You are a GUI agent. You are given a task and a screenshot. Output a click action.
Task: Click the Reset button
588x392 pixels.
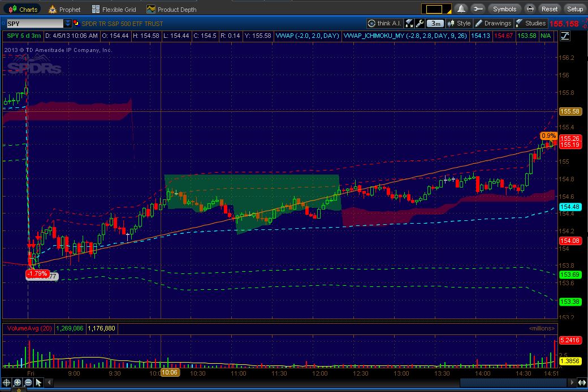550,9
